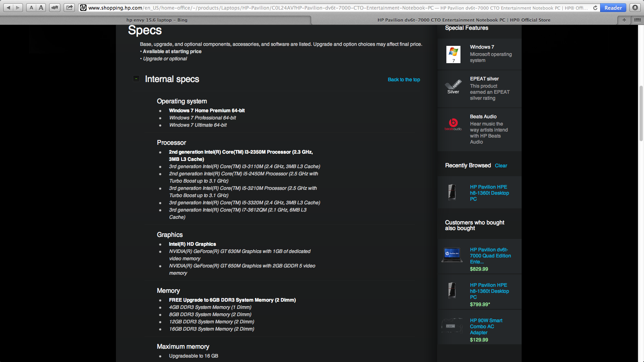Click '16GB DDR3 System Memory (2 Dimm)' text
The image size is (644, 362).
pyautogui.click(x=212, y=329)
